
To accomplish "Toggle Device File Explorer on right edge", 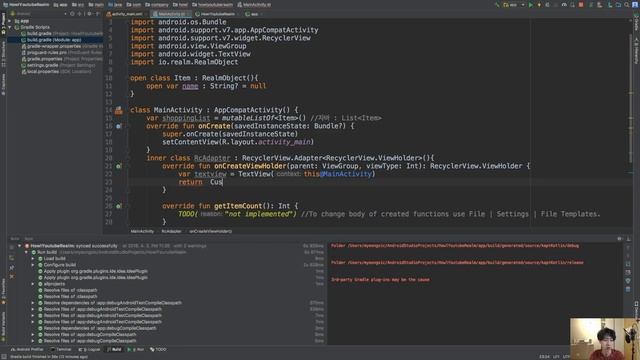I will pyautogui.click(x=636, y=309).
